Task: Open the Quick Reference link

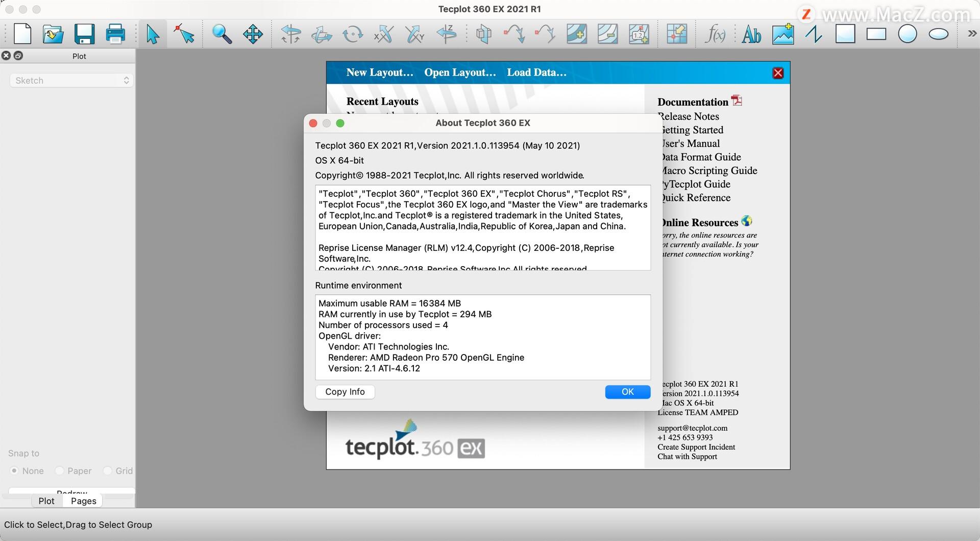Action: pos(695,198)
